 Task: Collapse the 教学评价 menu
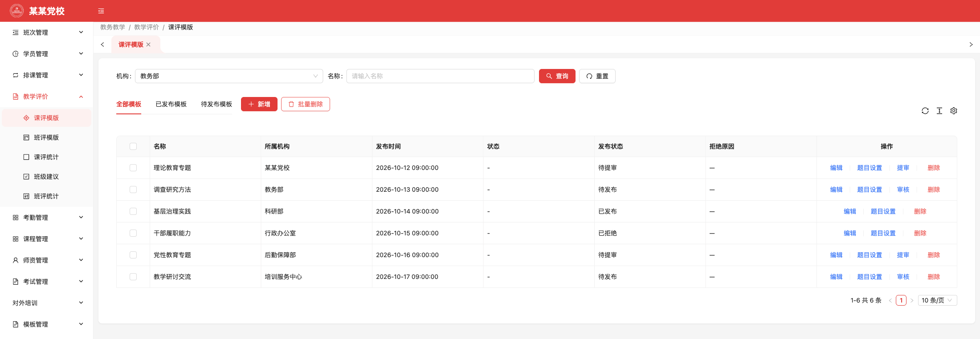tap(46, 97)
